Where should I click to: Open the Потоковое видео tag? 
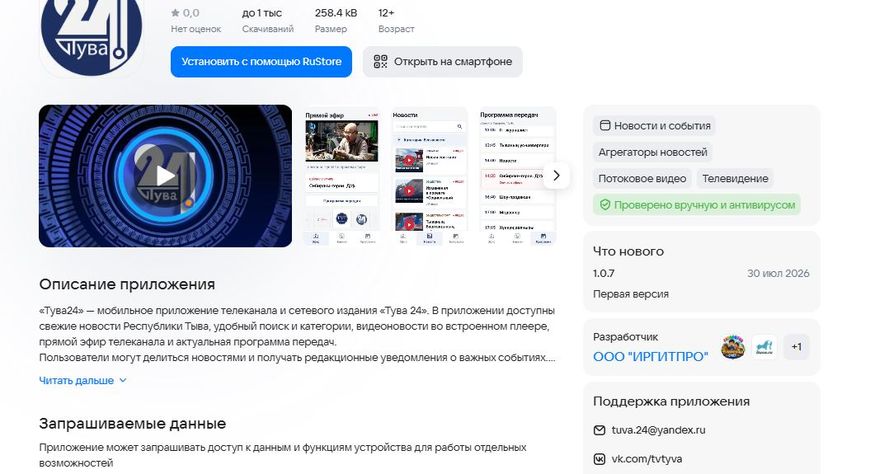(642, 179)
